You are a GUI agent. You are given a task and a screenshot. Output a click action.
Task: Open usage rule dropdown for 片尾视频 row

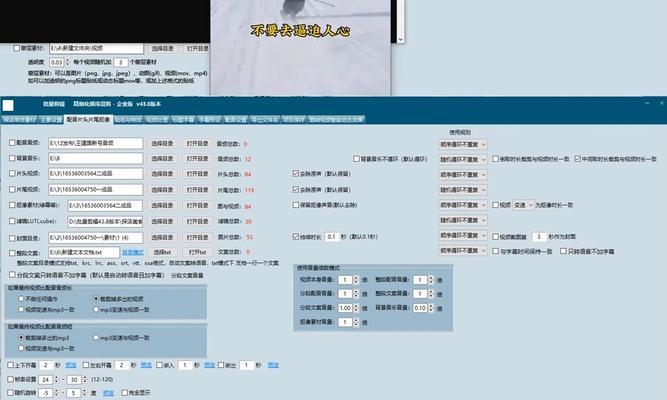[x=463, y=190]
